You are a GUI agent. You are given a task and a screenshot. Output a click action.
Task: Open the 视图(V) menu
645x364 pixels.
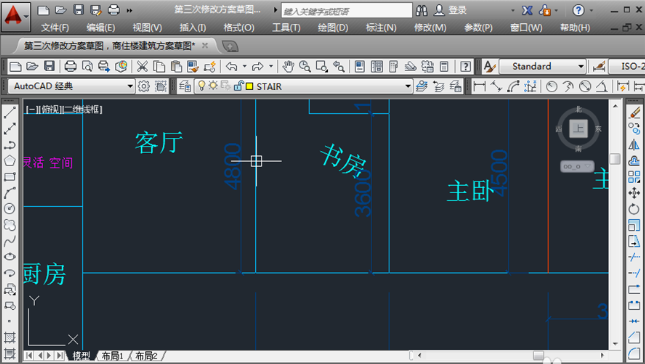[147, 28]
